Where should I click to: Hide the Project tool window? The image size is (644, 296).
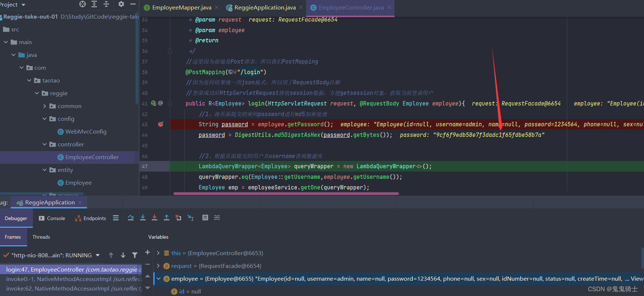pos(133,4)
